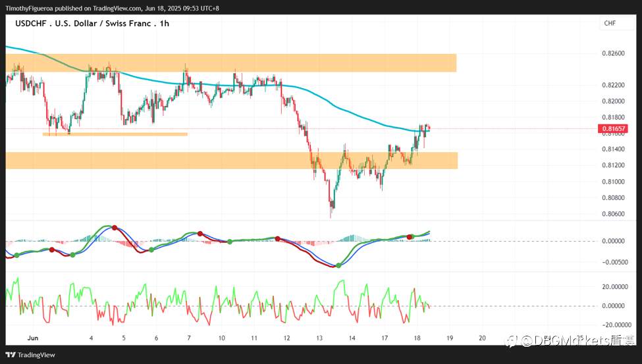Click the Jun date label on time axis
This screenshot has height=364, width=642.
coord(33,338)
